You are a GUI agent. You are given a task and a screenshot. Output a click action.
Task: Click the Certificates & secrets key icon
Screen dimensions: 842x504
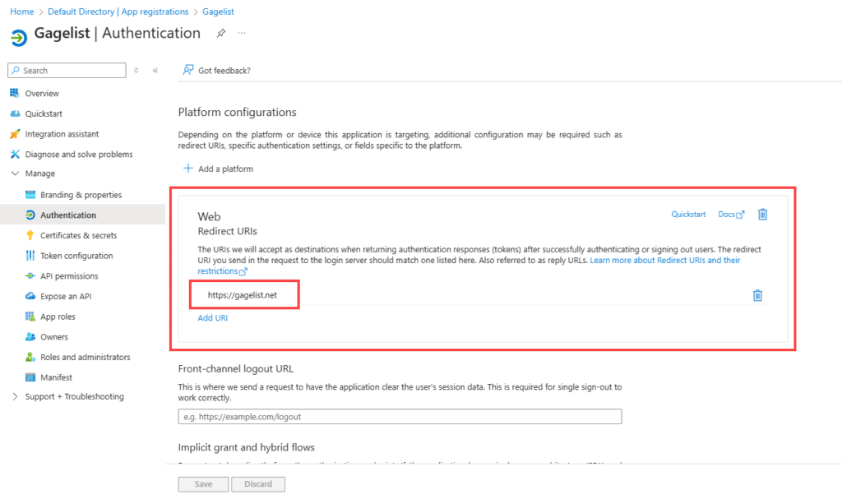pyautogui.click(x=30, y=235)
